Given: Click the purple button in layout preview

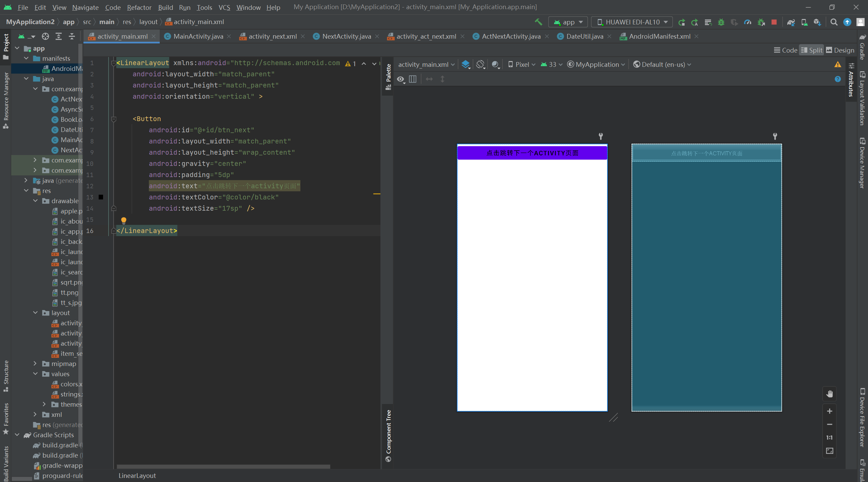Looking at the screenshot, I should 532,153.
